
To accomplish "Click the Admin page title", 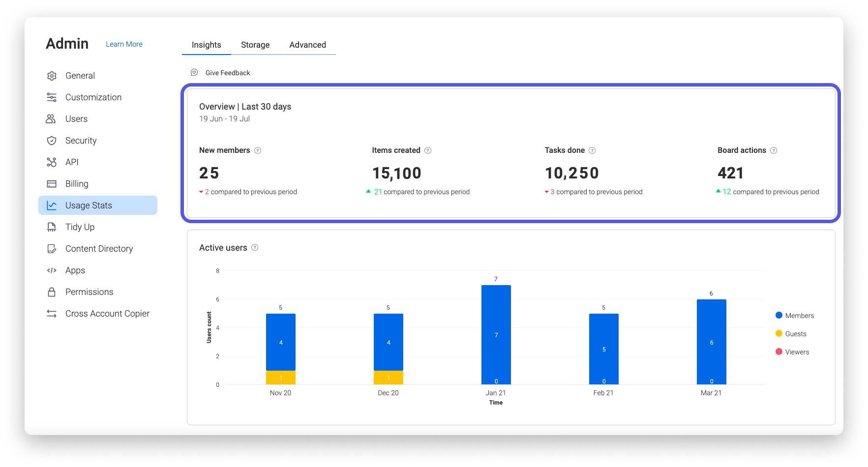I will click(67, 44).
